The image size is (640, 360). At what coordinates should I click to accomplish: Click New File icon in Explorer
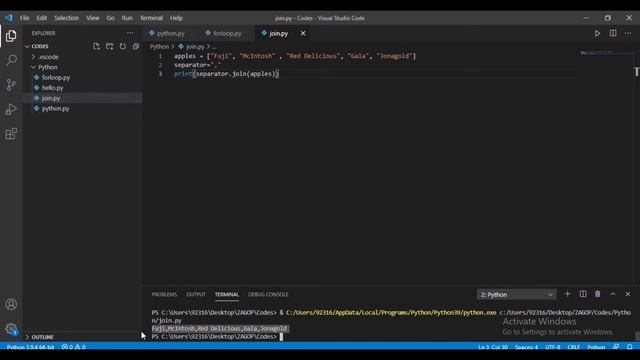tap(96, 46)
